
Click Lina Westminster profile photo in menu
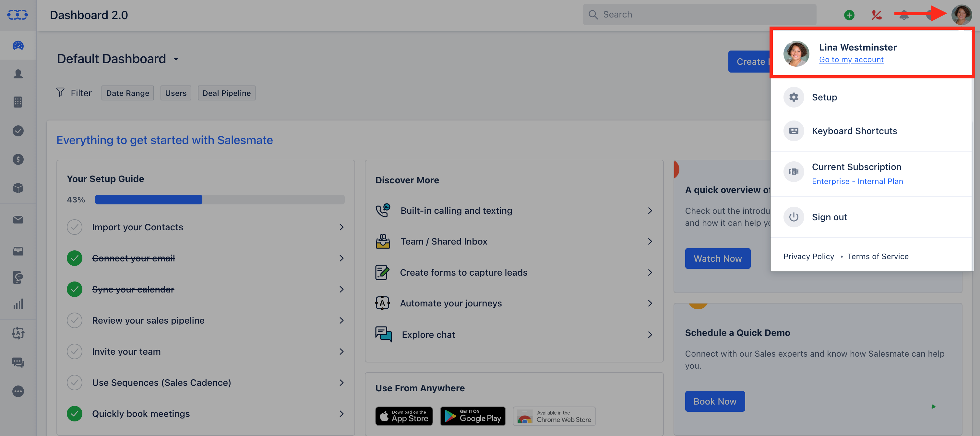796,53
